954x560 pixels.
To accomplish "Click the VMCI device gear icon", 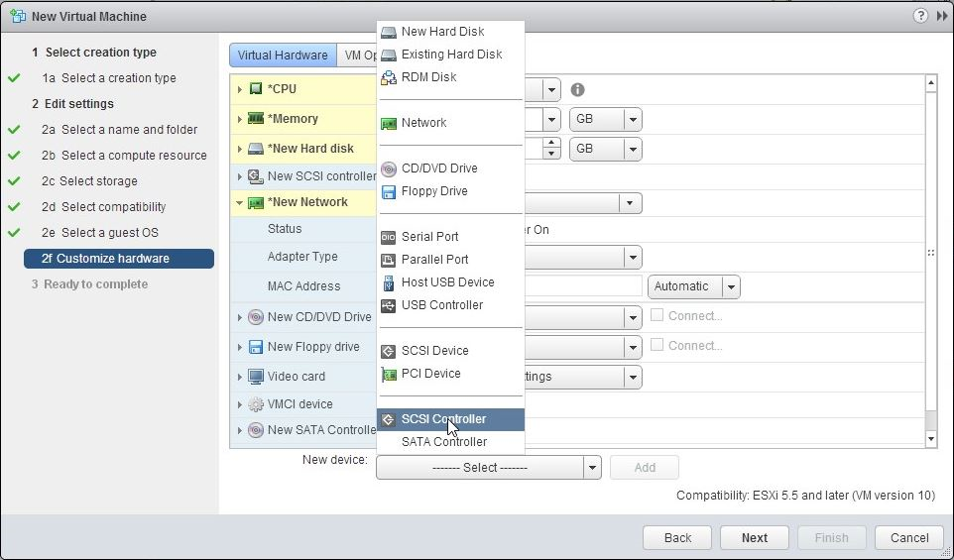I will [256, 405].
